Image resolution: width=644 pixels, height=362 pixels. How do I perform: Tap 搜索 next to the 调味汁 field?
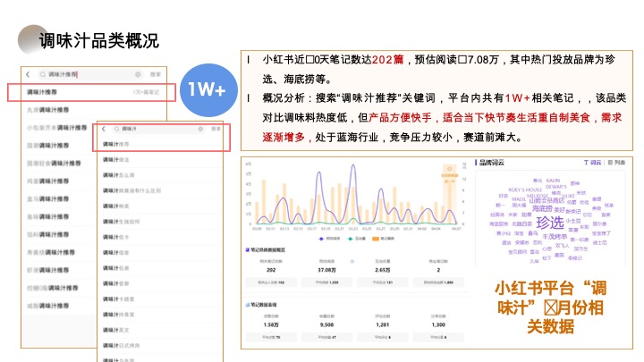[x=216, y=129]
